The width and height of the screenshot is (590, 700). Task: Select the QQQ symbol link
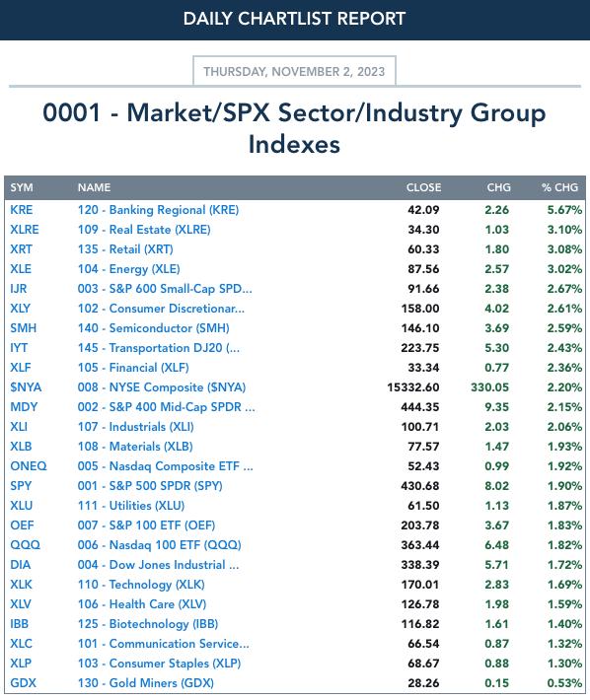tap(25, 544)
